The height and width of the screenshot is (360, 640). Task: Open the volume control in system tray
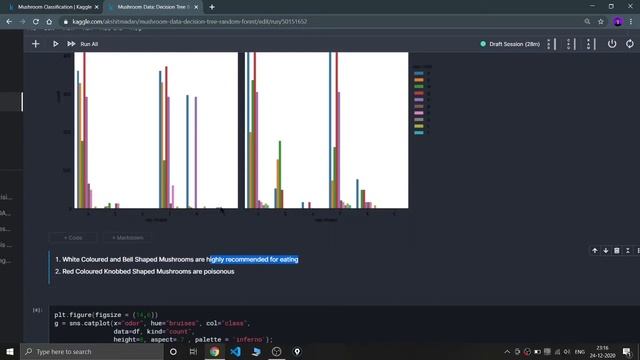(x=567, y=352)
